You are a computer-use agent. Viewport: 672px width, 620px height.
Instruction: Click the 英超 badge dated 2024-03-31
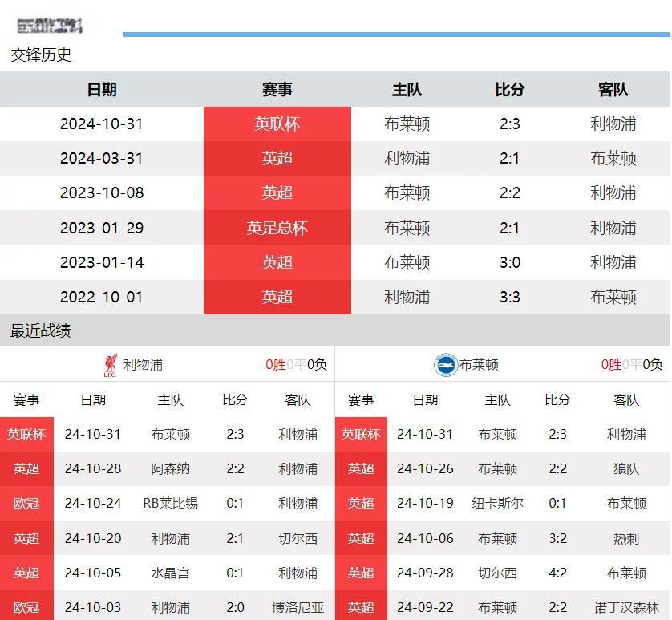tap(277, 159)
